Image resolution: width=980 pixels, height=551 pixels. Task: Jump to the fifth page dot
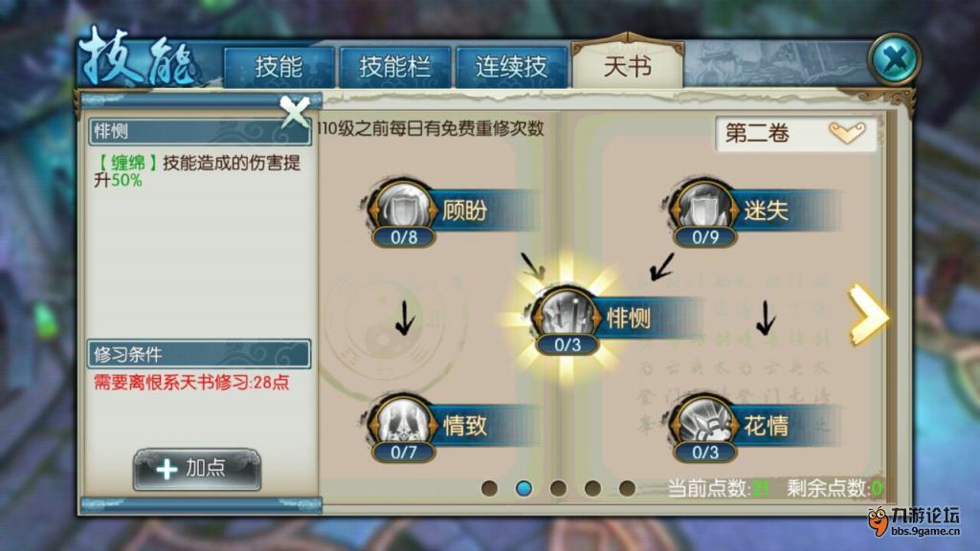[x=627, y=488]
